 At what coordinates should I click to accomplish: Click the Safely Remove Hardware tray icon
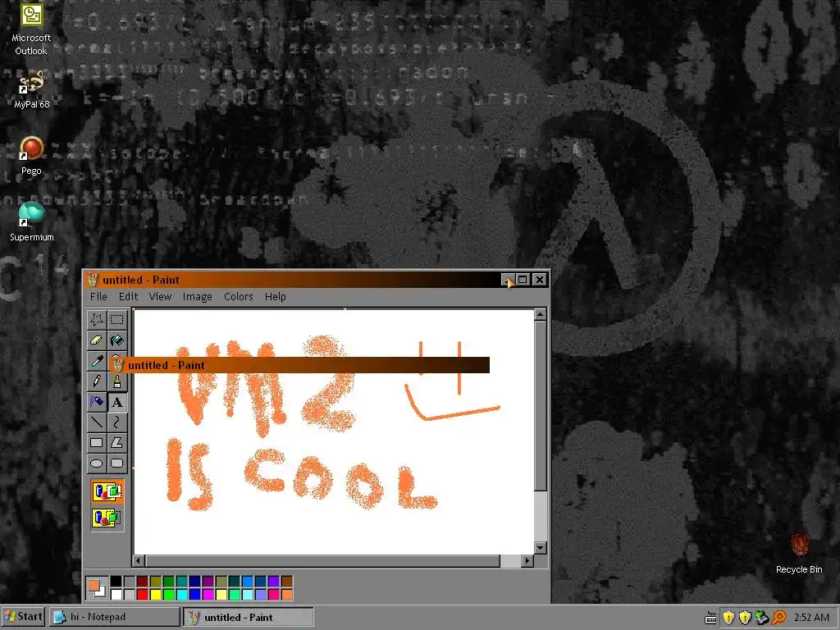point(762,618)
